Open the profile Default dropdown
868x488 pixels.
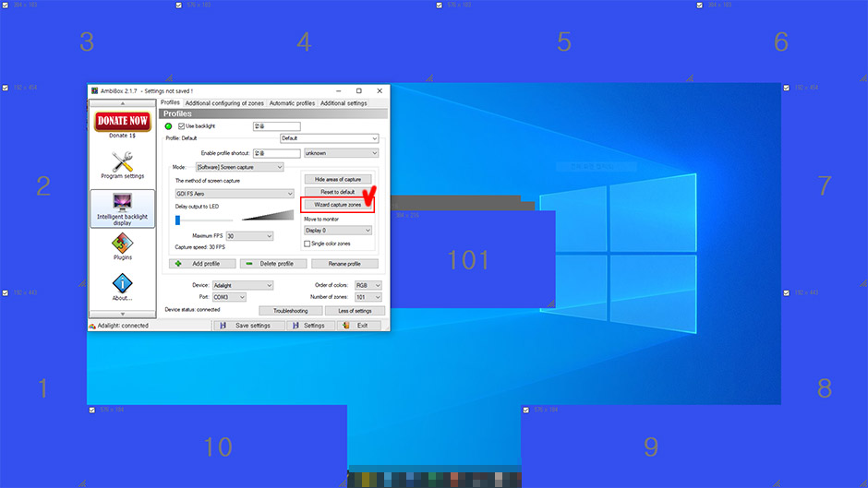click(330, 138)
